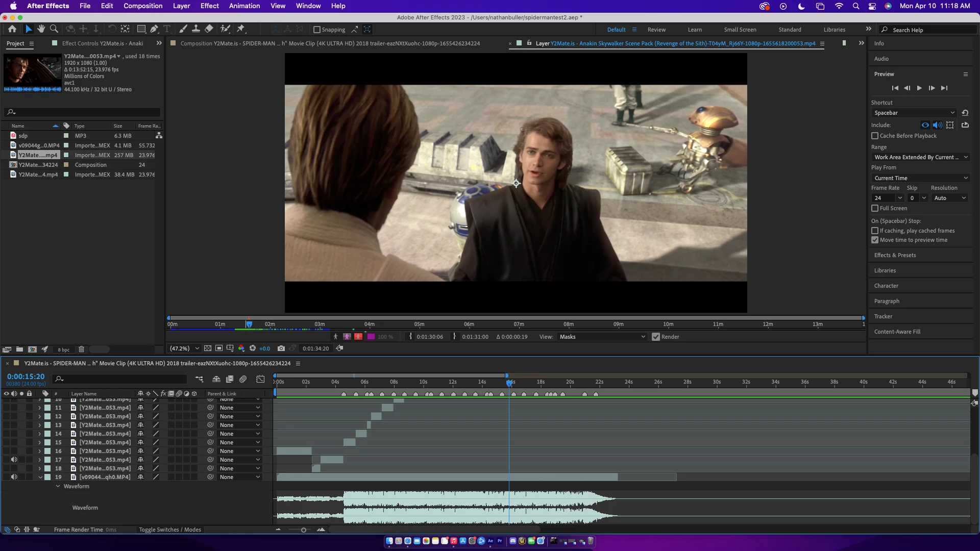The width and height of the screenshot is (980, 551).
Task: Select the Hand tool
Action: coord(41,29)
